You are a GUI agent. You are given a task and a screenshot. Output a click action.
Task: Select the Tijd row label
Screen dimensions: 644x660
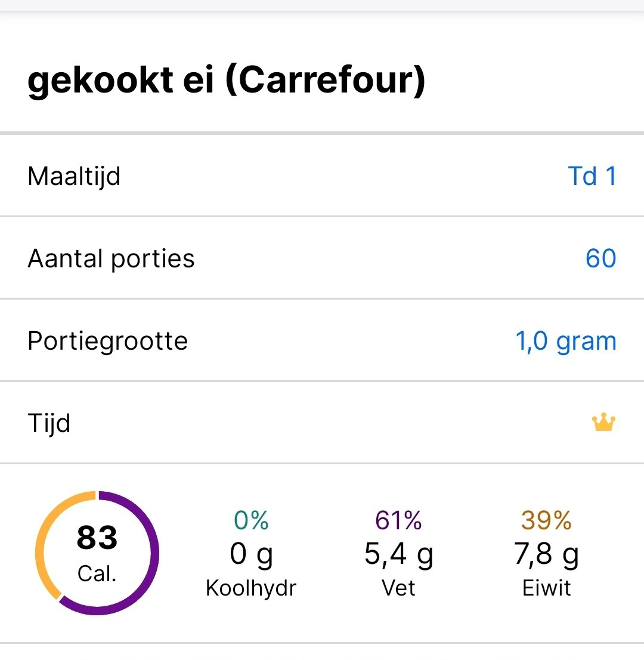pos(49,423)
